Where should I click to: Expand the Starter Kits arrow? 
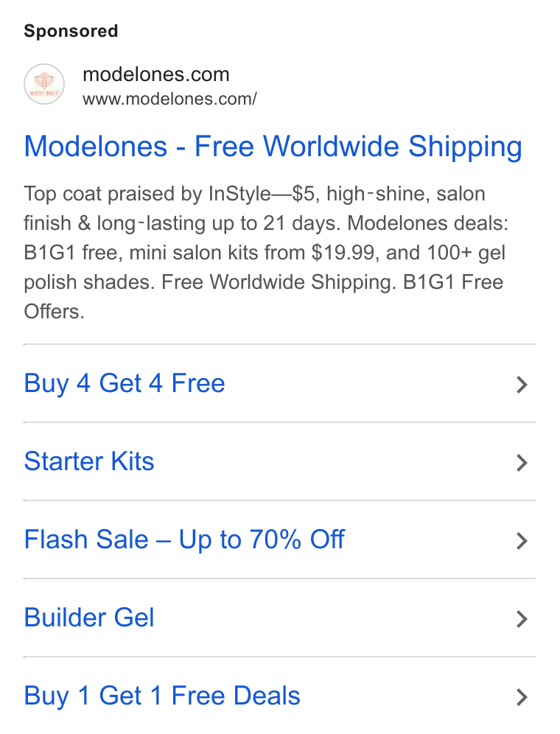(x=522, y=463)
